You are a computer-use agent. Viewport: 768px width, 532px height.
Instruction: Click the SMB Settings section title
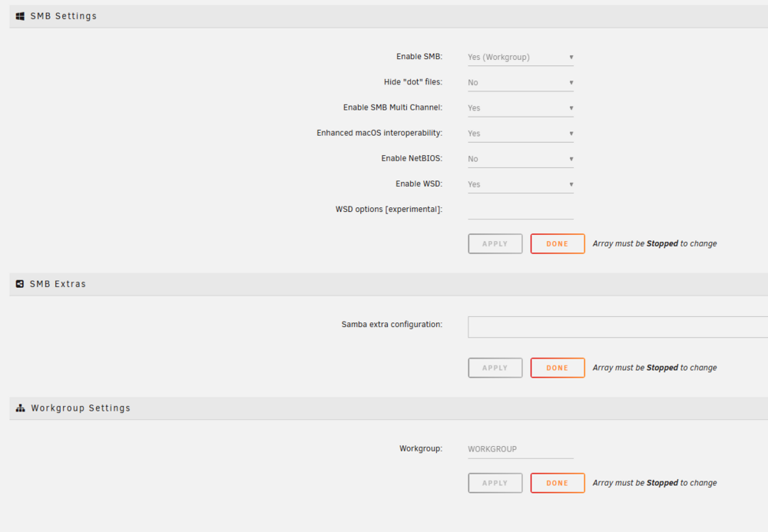64,16
